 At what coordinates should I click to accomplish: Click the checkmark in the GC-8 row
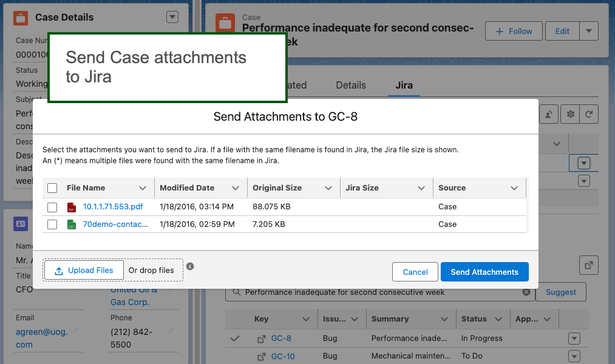point(235,339)
